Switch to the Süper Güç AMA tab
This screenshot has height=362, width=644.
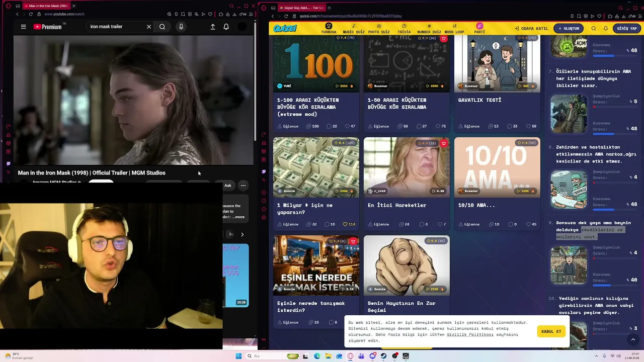(301, 8)
